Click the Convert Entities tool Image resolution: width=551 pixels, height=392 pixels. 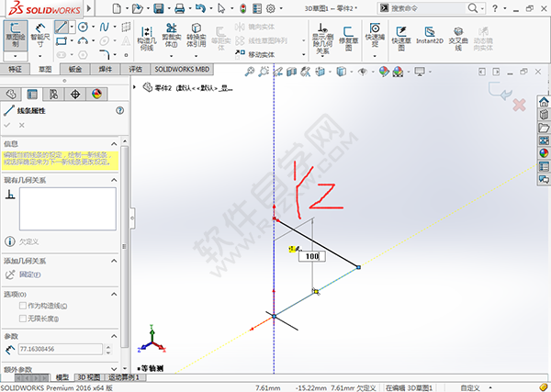(x=197, y=35)
